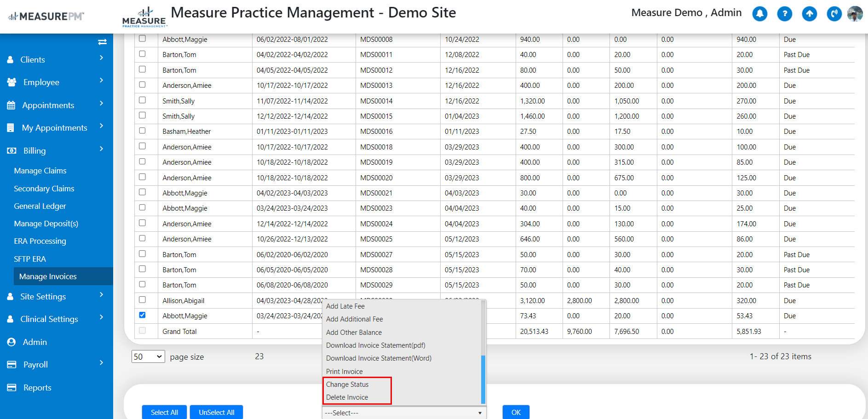Open Manage Claims in sidebar
The image size is (868, 419).
click(x=40, y=171)
